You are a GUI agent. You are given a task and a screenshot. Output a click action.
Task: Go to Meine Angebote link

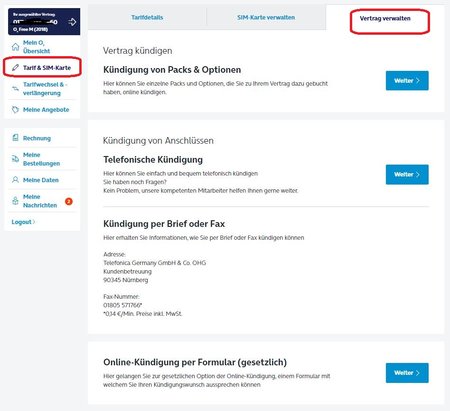click(46, 110)
